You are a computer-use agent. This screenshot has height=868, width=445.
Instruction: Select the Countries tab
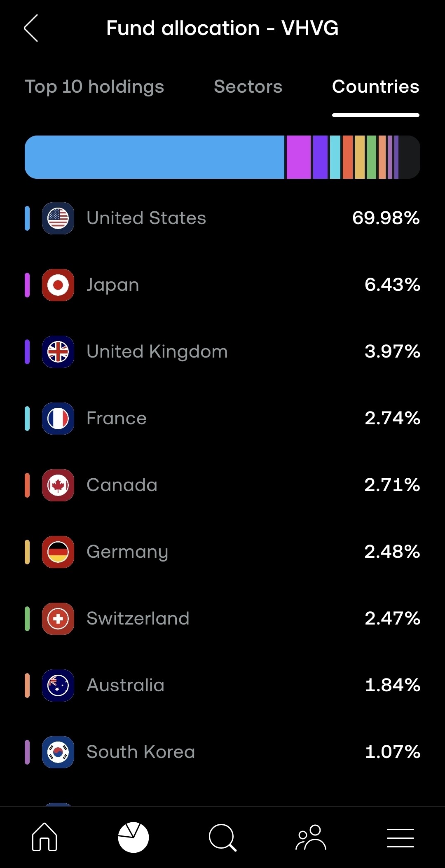[x=375, y=87]
